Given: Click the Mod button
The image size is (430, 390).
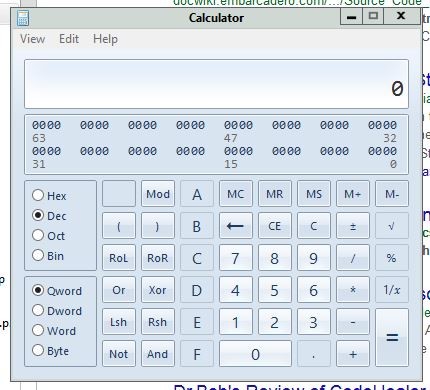Looking at the screenshot, I should tap(158, 194).
